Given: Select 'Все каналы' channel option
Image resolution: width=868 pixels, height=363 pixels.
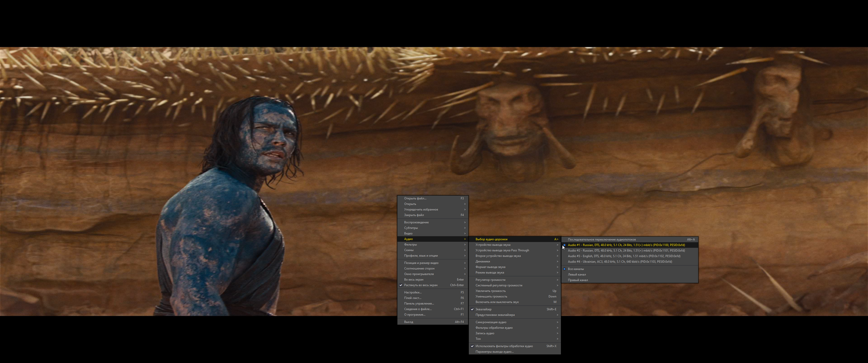Looking at the screenshot, I should [630, 269].
